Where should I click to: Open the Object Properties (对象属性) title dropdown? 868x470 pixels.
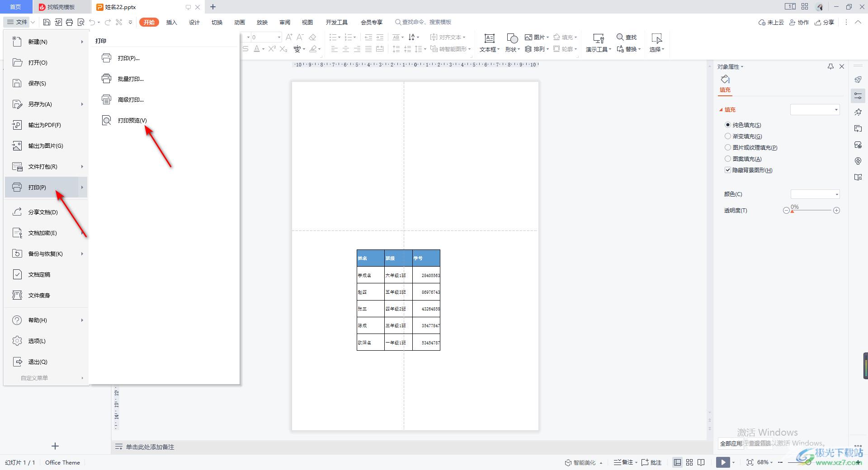click(x=730, y=67)
